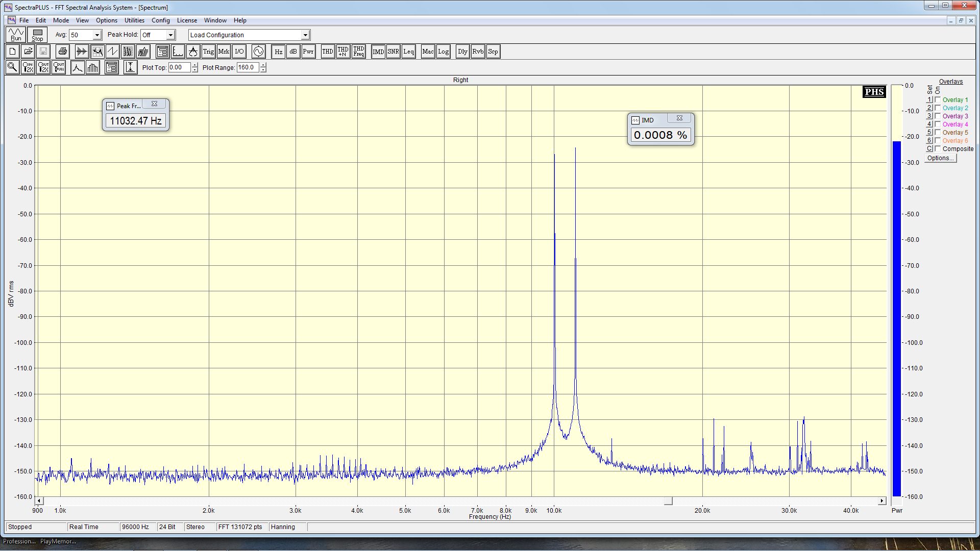Zoom out to full plot range

point(59,67)
